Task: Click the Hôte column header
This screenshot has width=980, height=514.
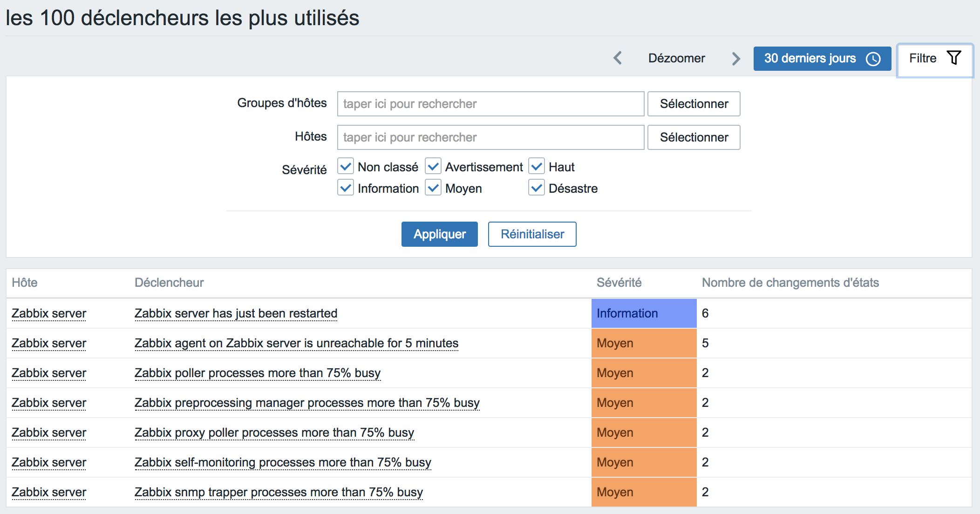Action: tap(25, 283)
